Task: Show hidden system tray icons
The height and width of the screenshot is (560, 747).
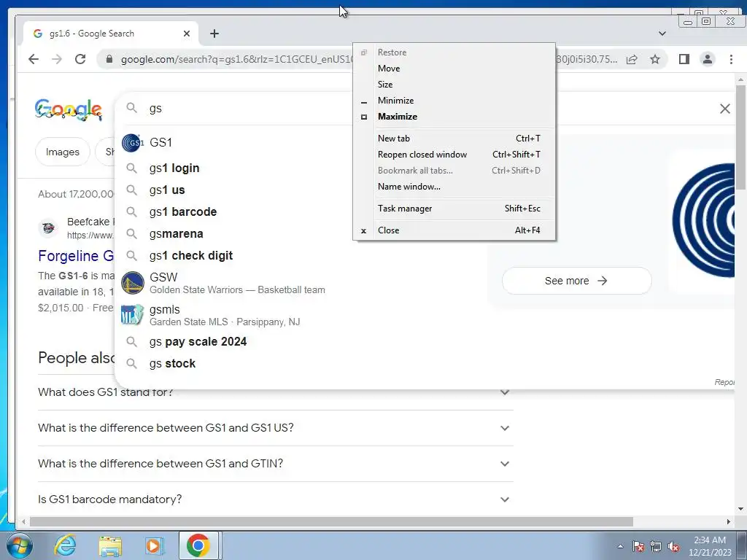Action: pyautogui.click(x=620, y=546)
